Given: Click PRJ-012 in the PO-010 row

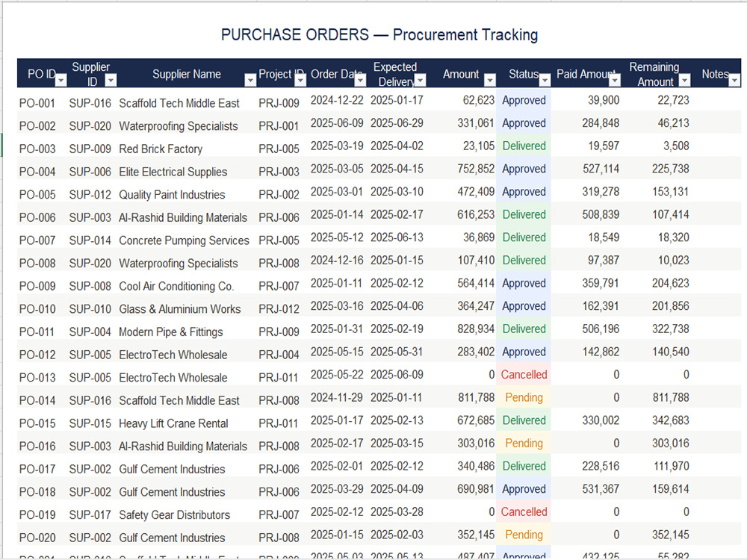Looking at the screenshot, I should tap(279, 309).
